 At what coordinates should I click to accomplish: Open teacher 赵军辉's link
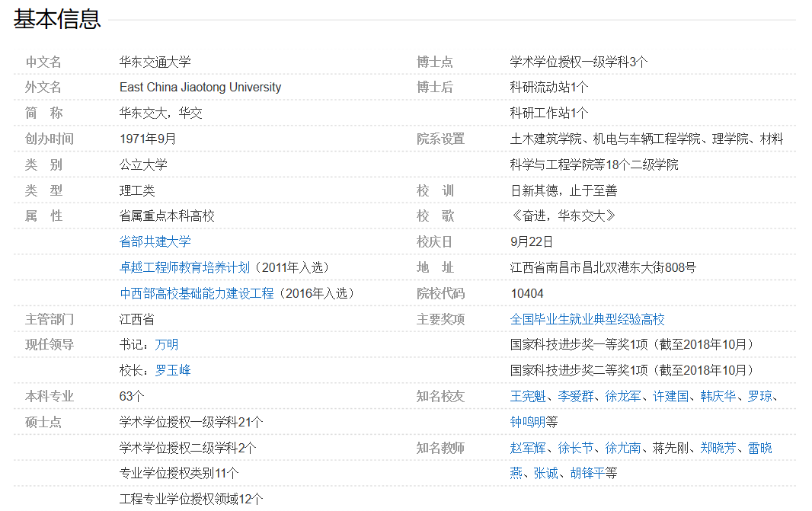click(528, 448)
